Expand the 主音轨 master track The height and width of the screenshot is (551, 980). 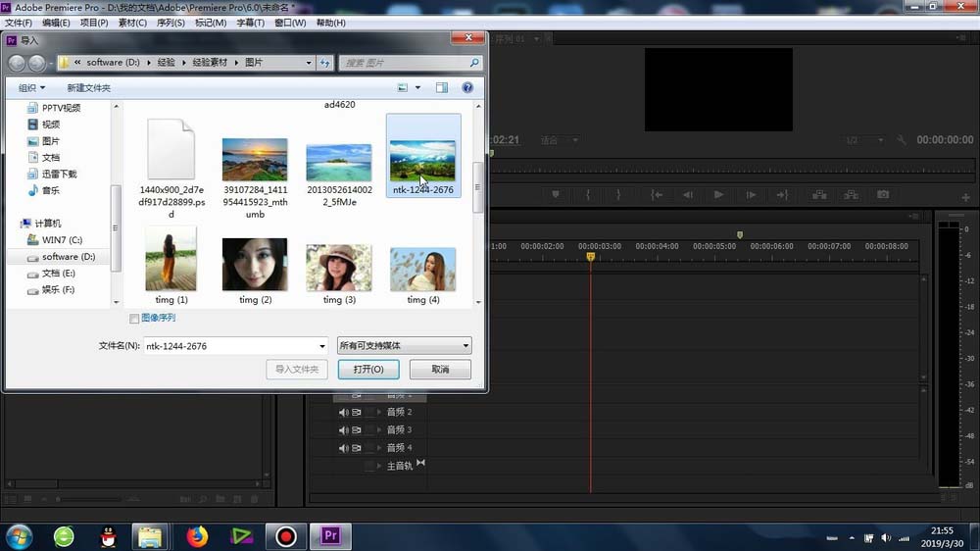tap(379, 466)
